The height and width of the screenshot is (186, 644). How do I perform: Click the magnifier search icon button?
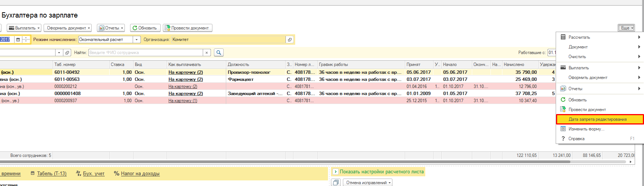click(219, 53)
